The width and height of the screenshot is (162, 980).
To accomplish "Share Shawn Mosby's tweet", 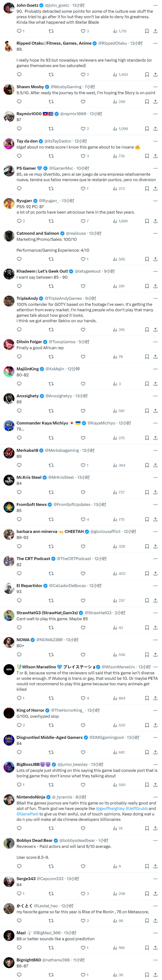I will [x=155, y=102].
